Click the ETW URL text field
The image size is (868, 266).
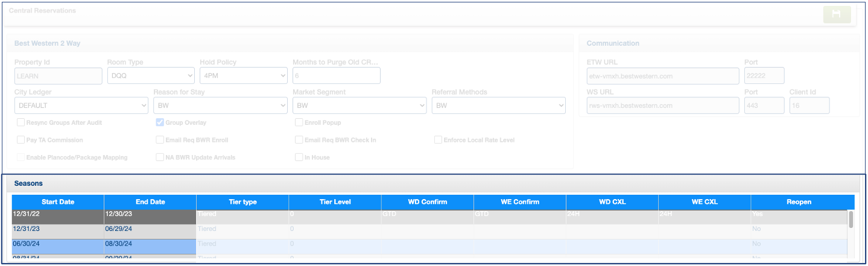[x=662, y=76]
